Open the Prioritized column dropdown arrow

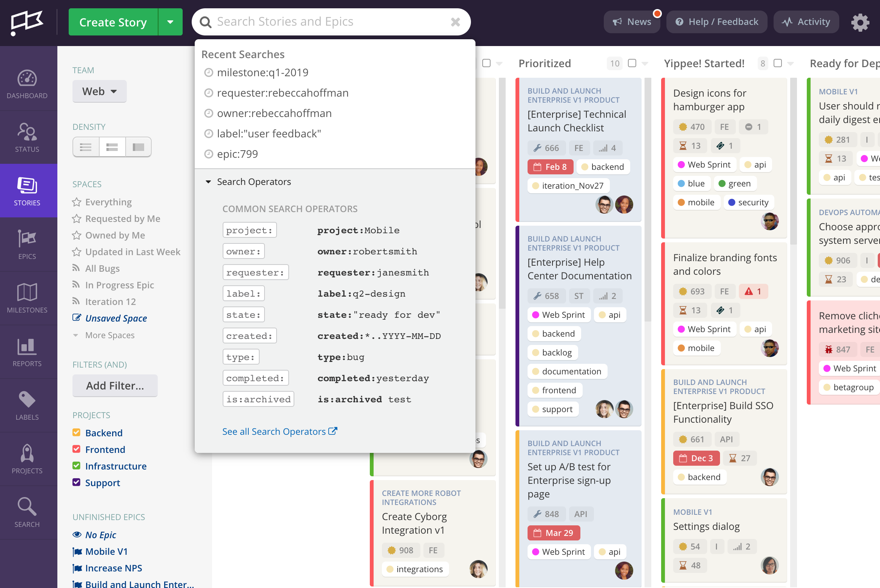[x=645, y=63]
